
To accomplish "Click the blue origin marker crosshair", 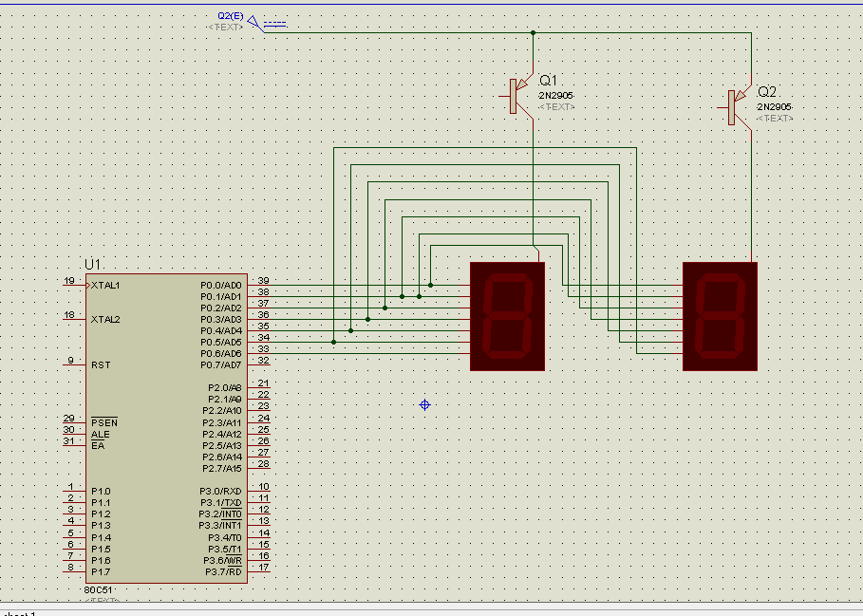I will pos(425,405).
